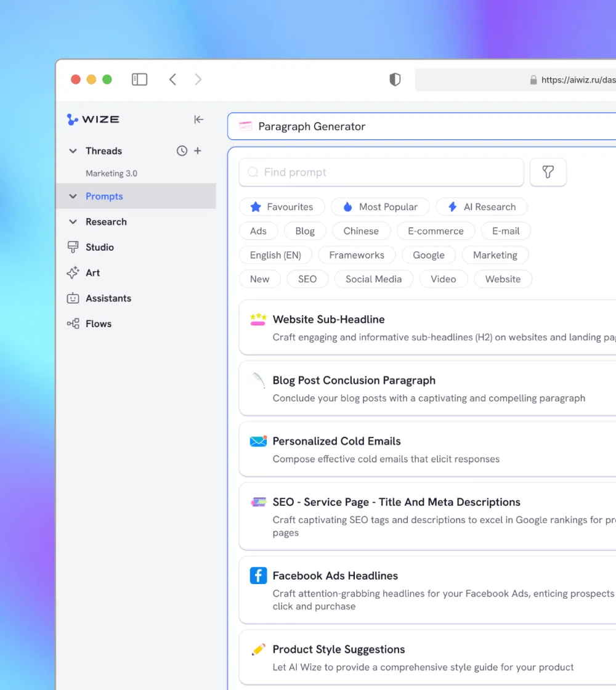Open Flows in the sidebar

(98, 323)
